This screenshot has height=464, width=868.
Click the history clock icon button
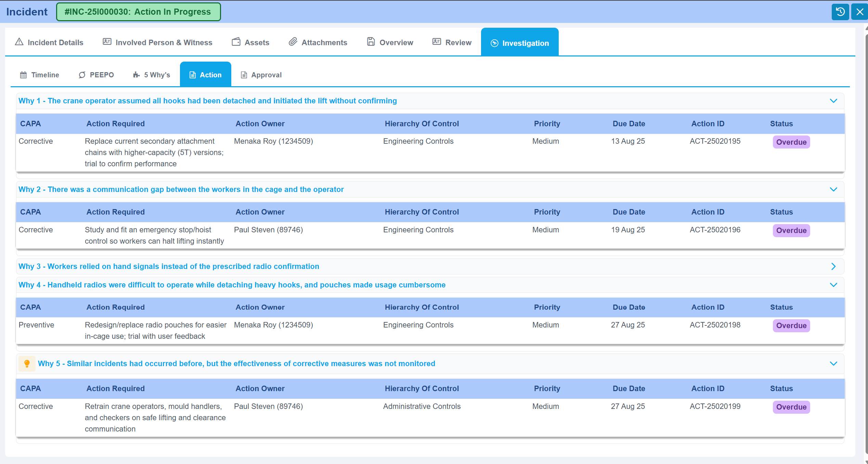pyautogui.click(x=840, y=12)
